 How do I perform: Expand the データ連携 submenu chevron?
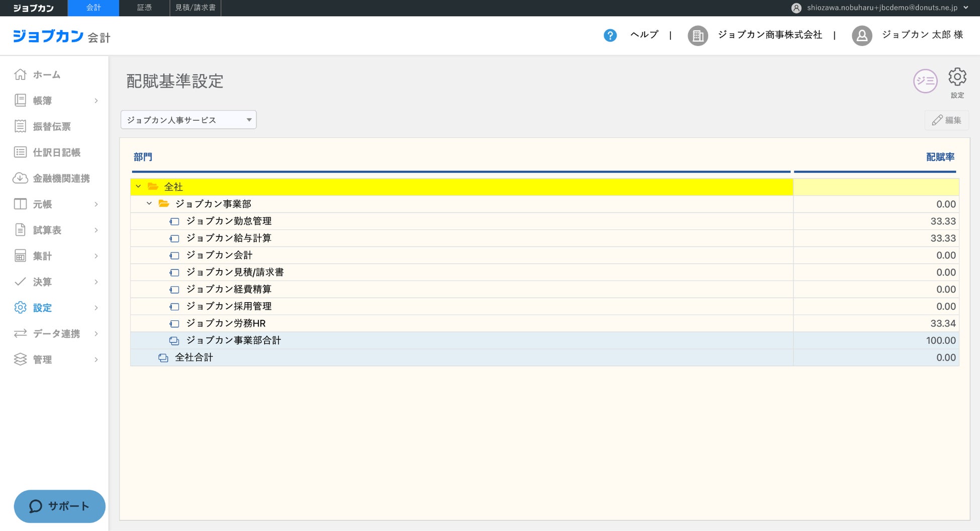point(96,333)
